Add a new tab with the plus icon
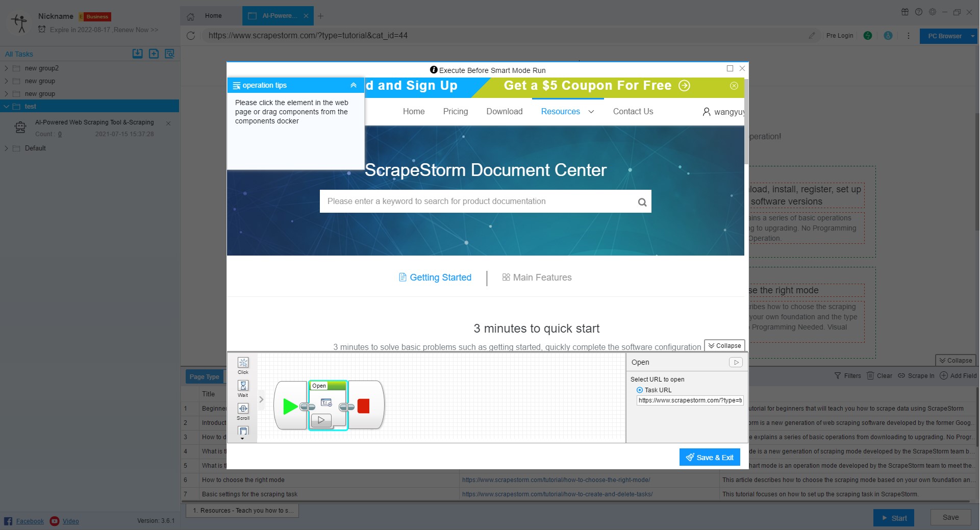This screenshot has height=530, width=980. [320, 16]
